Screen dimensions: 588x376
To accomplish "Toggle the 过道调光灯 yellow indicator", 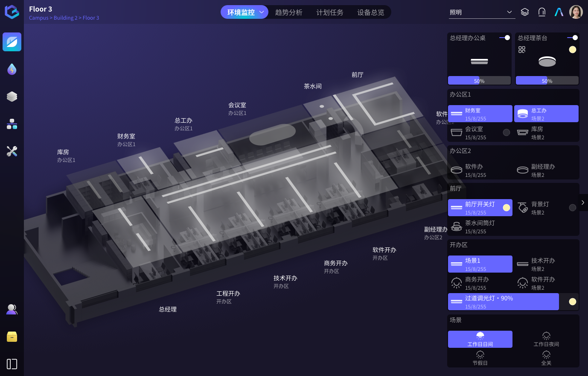I will [573, 302].
